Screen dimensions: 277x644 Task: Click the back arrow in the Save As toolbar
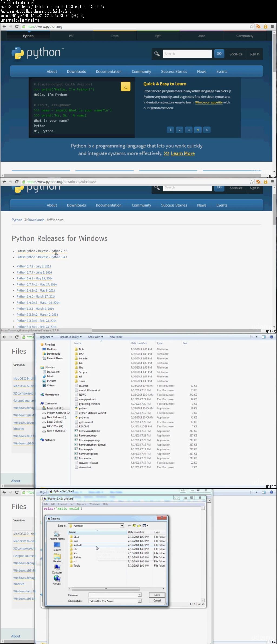[129, 525]
